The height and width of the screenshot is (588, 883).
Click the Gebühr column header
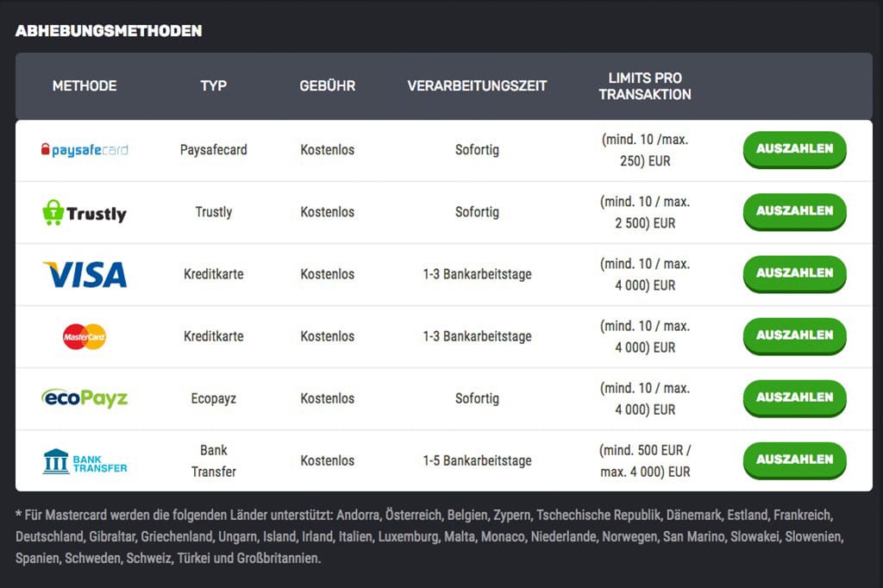point(328,86)
